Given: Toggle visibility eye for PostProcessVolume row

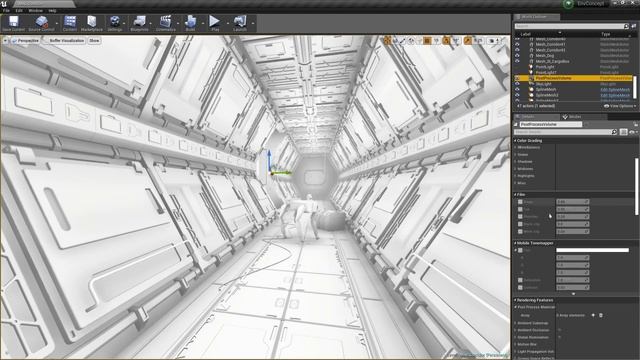Looking at the screenshot, I should click(x=517, y=78).
